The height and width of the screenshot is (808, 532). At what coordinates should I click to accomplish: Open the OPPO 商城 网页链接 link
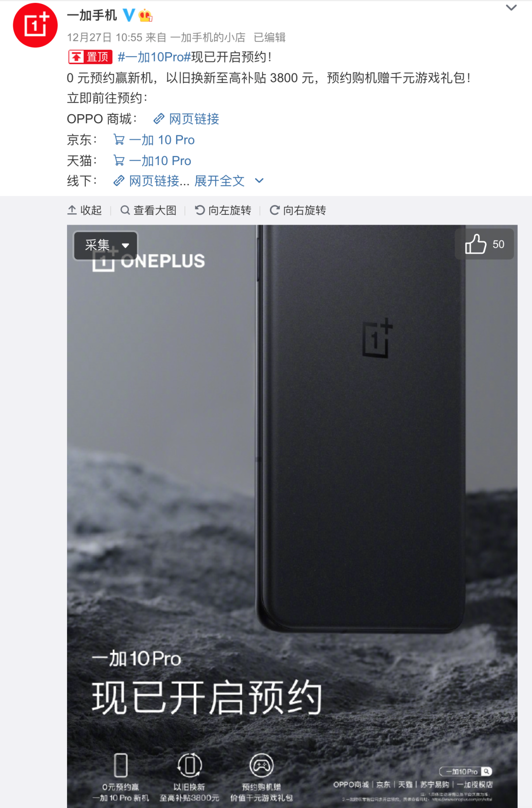click(x=186, y=119)
